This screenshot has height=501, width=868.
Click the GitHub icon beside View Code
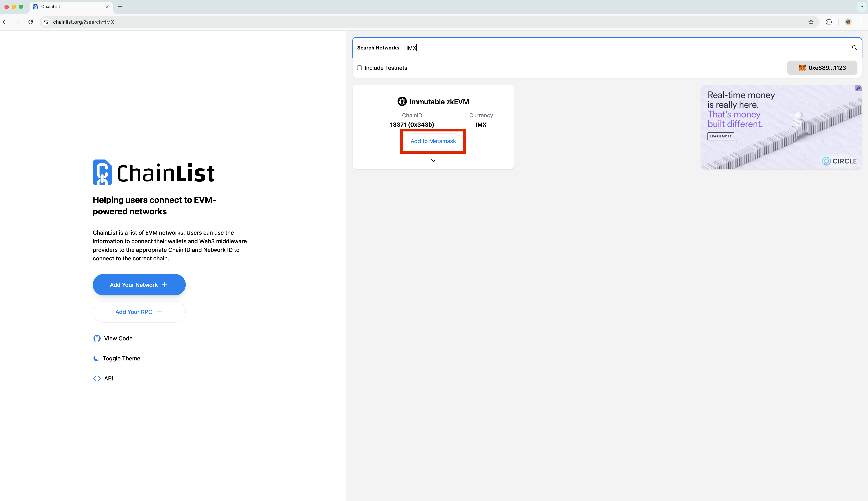click(97, 338)
